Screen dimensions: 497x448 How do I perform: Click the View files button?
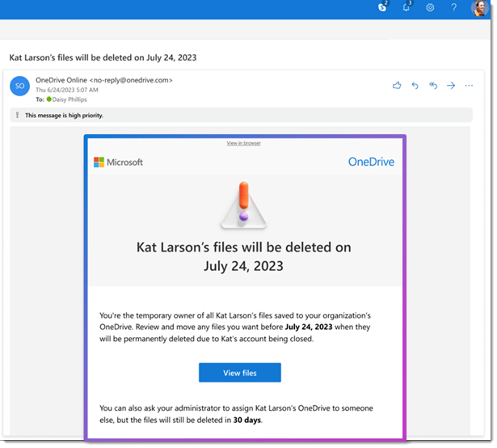point(239,372)
